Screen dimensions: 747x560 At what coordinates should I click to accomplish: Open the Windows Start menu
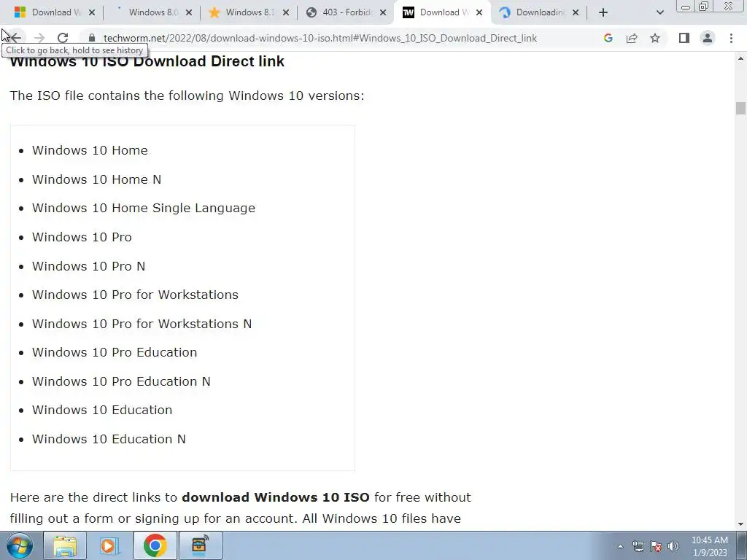click(x=20, y=545)
